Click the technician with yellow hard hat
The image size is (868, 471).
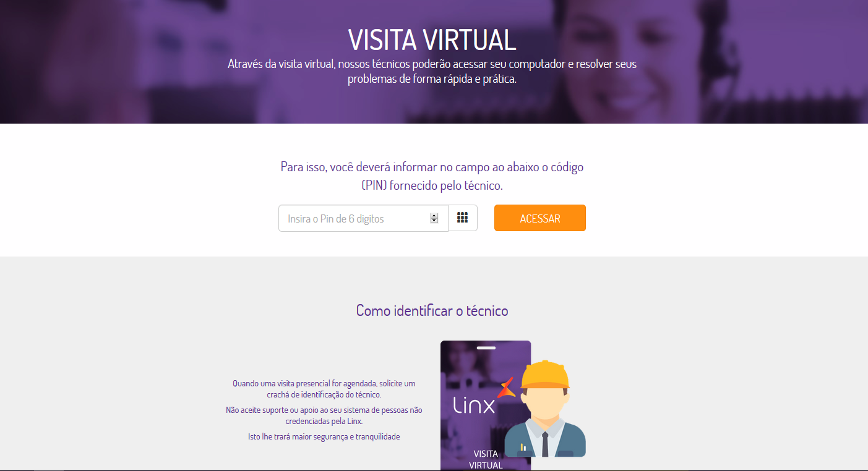544,409
